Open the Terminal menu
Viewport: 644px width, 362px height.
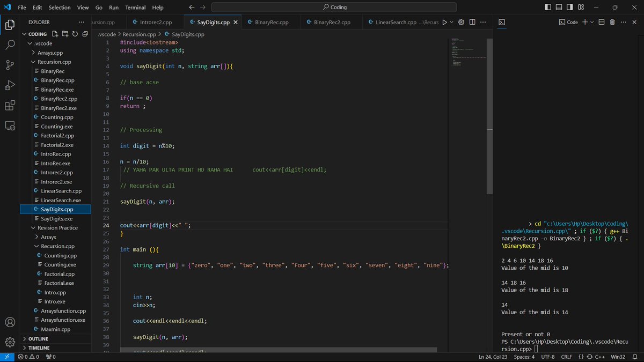[136, 8]
